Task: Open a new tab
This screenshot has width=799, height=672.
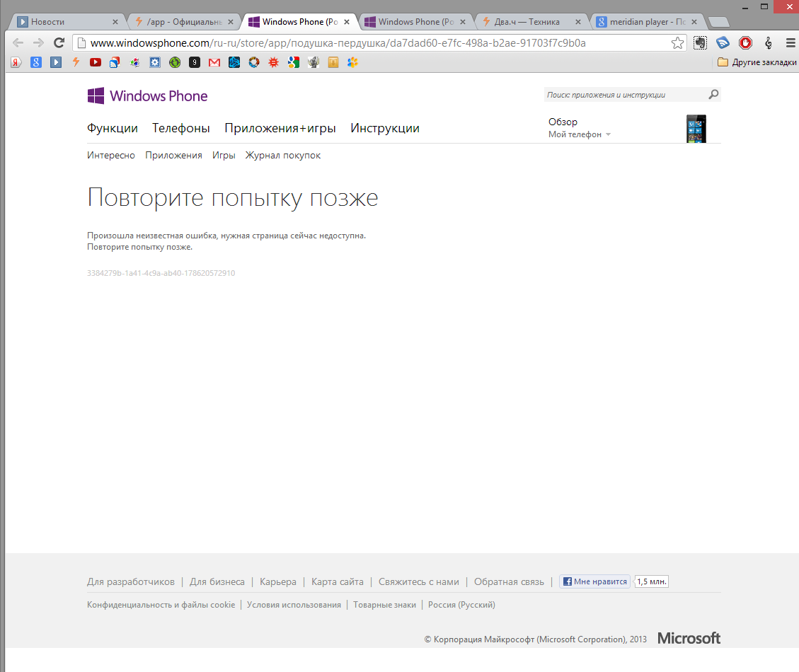Action: coord(718,22)
